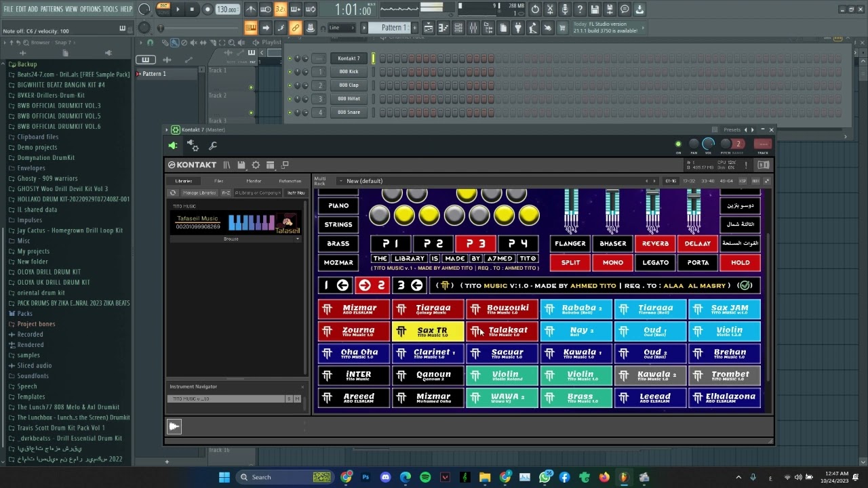The height and width of the screenshot is (488, 868).
Task: Select 808 Snare channel button
Action: tap(349, 113)
